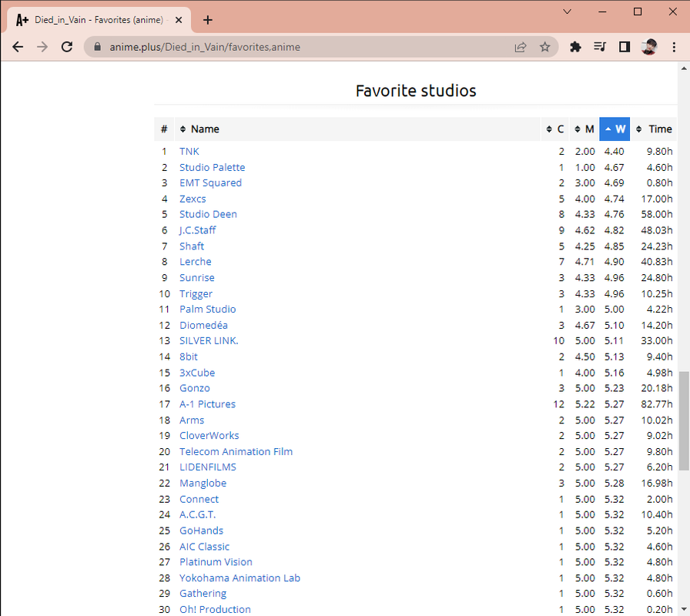Click the page vertical scrollbar thumb
The height and width of the screenshot is (616, 690).
[683, 421]
